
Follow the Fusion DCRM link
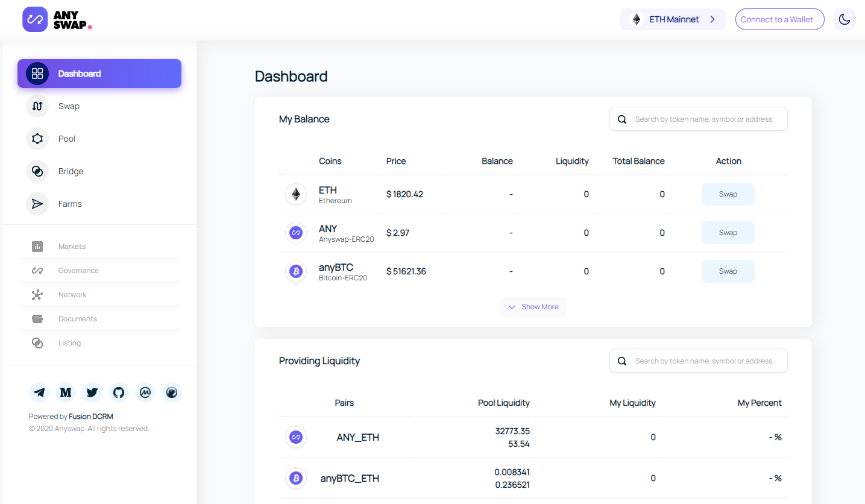(91, 417)
